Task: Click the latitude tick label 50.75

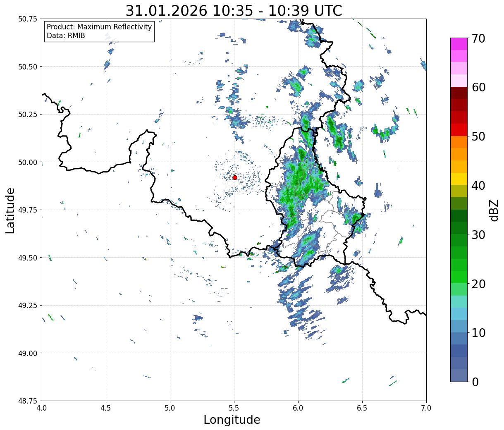Action: pos(28,19)
